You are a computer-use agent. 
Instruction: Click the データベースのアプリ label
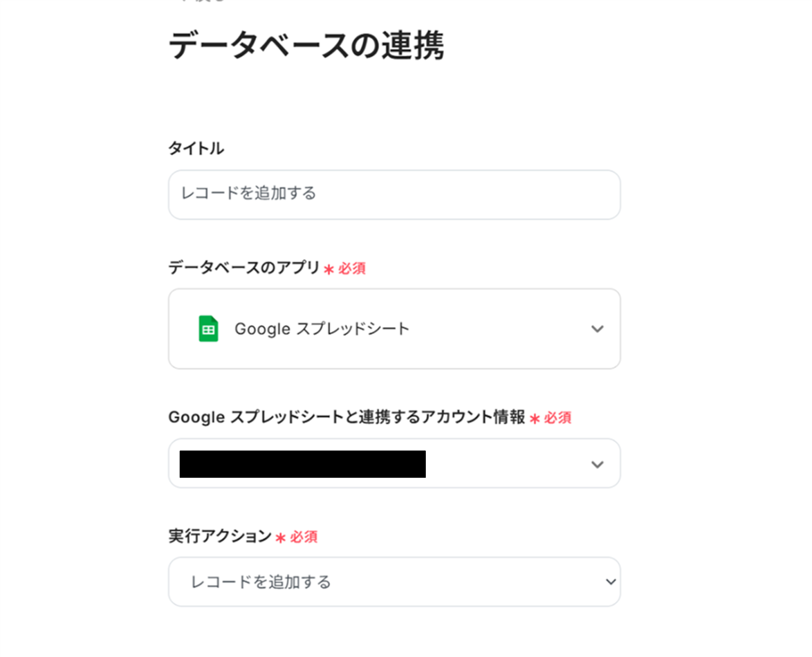[244, 267]
